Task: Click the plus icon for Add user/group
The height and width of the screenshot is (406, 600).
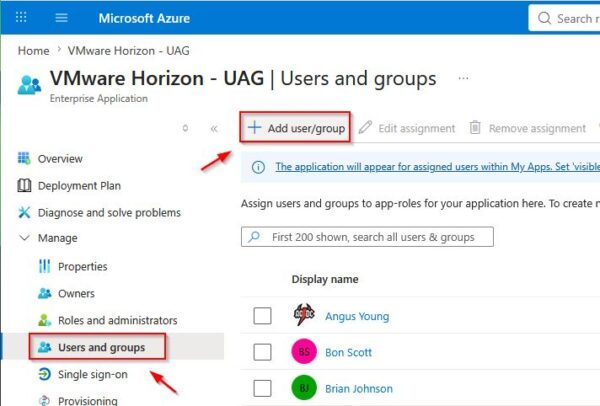Action: pos(254,127)
